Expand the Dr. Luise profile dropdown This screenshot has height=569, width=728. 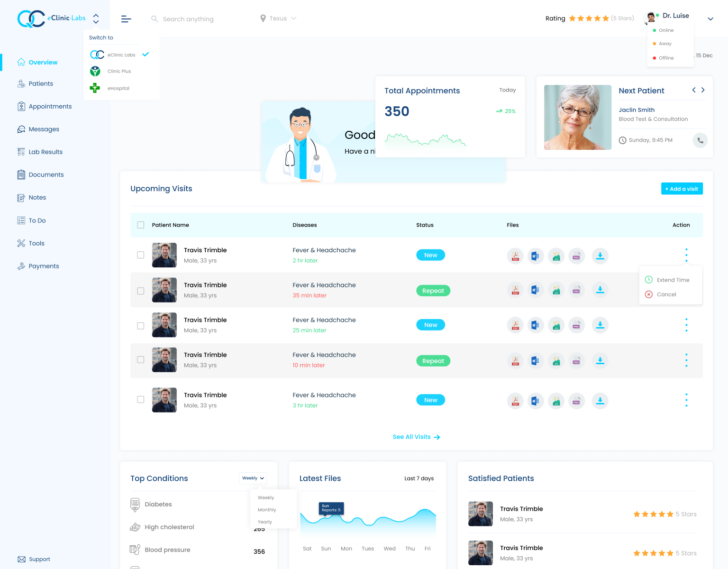pyautogui.click(x=710, y=18)
